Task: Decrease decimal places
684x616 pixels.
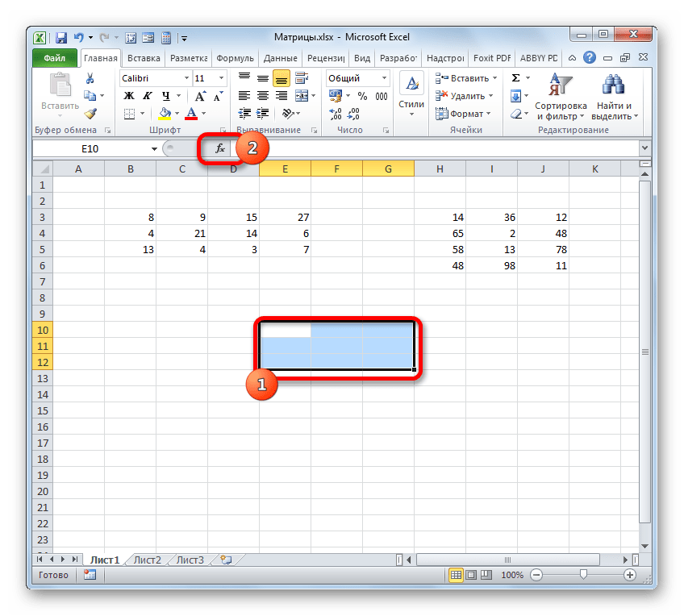Action: coord(353,114)
